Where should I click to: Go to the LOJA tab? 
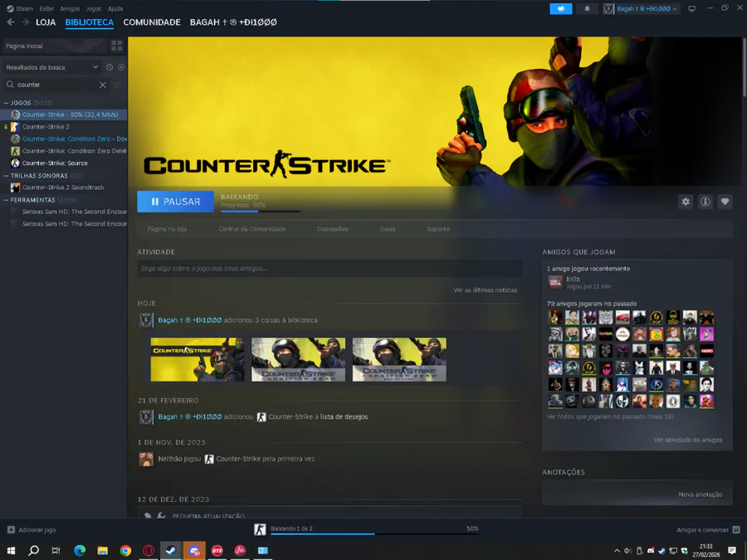[46, 22]
